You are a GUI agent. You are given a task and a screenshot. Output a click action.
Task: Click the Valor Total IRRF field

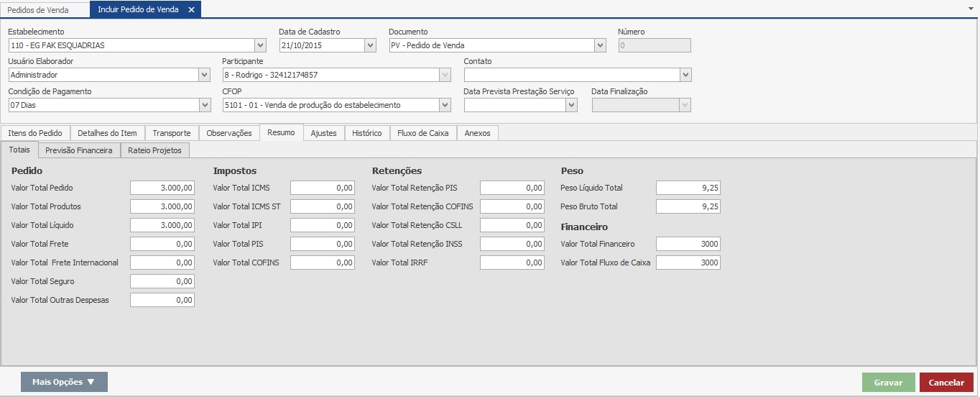[512, 263]
